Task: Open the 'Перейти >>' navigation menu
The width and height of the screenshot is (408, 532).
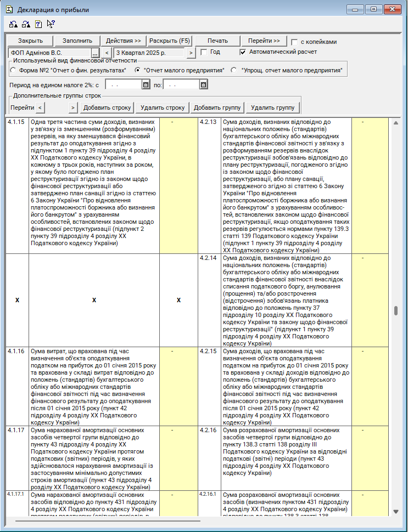Action: tap(264, 41)
